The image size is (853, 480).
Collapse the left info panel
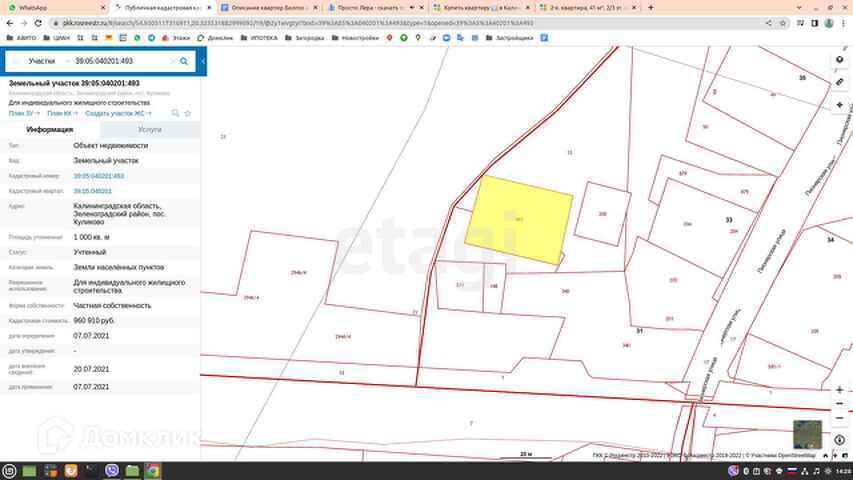(x=203, y=61)
